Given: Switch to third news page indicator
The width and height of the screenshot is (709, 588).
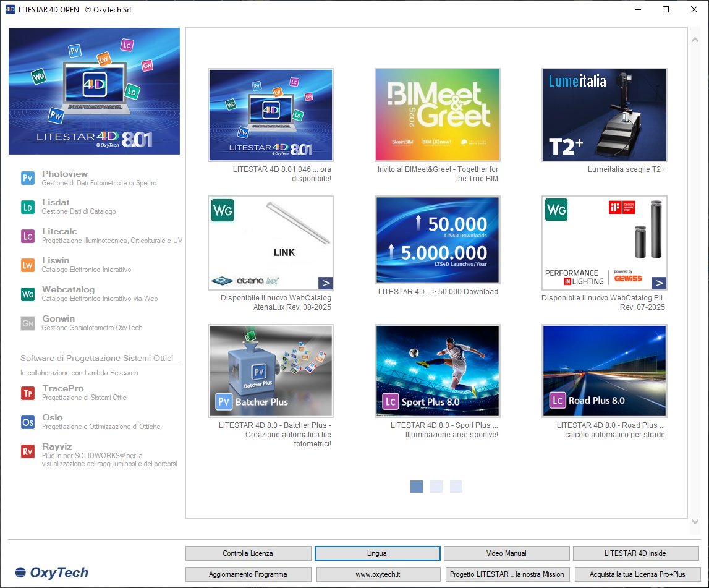Looking at the screenshot, I should [x=456, y=487].
